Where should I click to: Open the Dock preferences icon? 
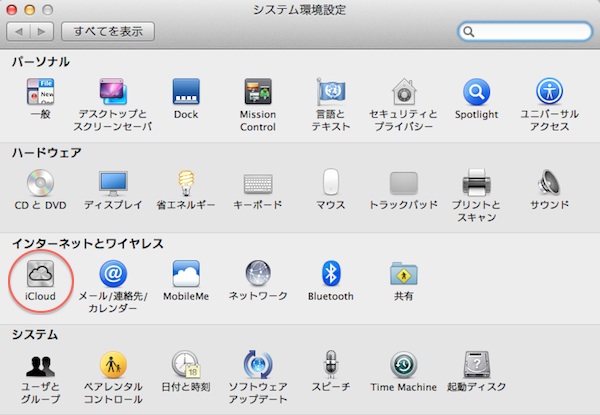186,92
